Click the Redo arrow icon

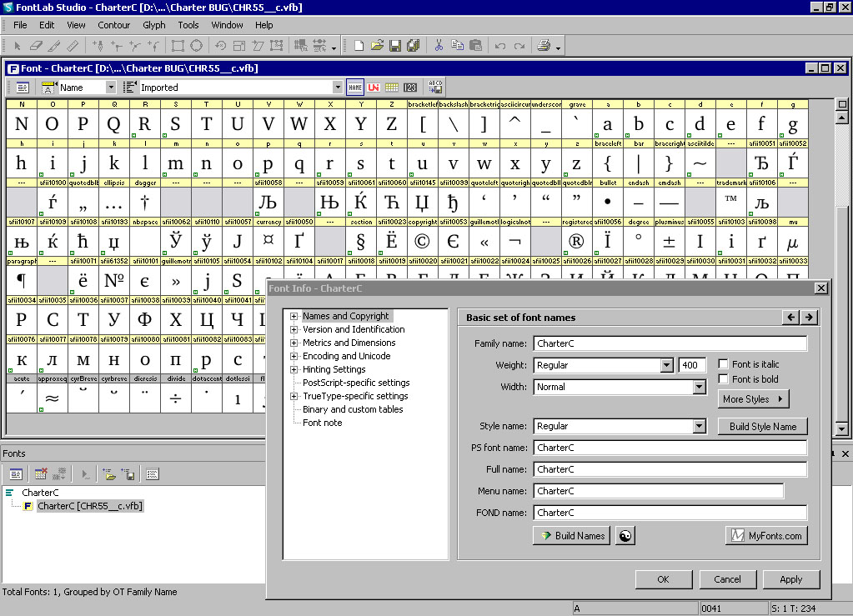point(519,46)
